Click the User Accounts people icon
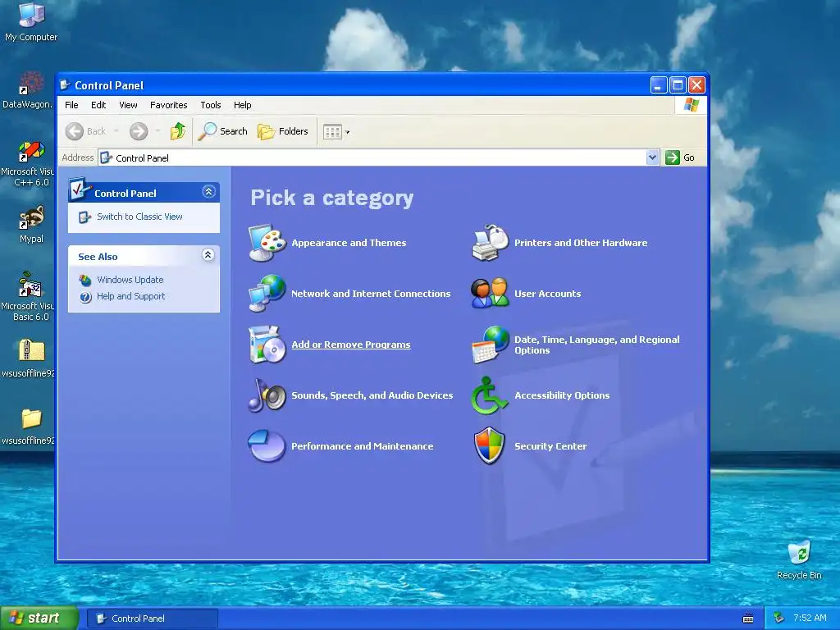Screen dimensions: 840x630 point(490,294)
